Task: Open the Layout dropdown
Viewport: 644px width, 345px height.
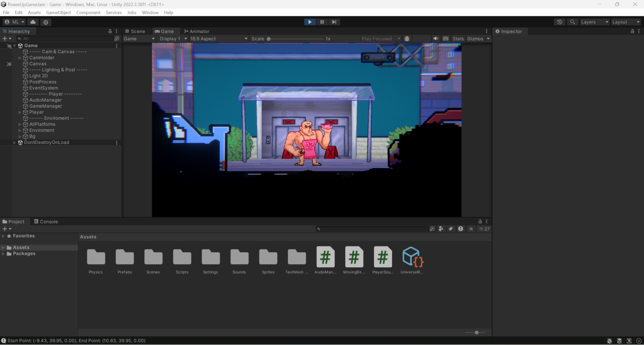Action: [626, 22]
